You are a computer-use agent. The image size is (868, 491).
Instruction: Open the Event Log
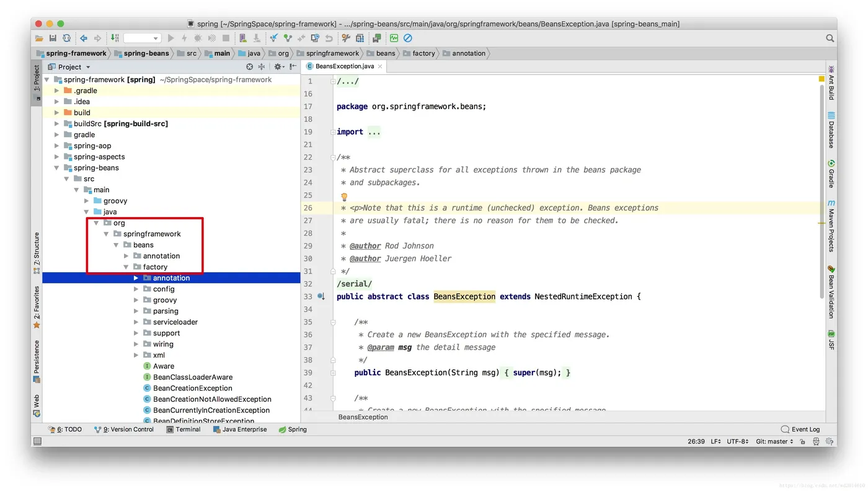[x=800, y=429]
